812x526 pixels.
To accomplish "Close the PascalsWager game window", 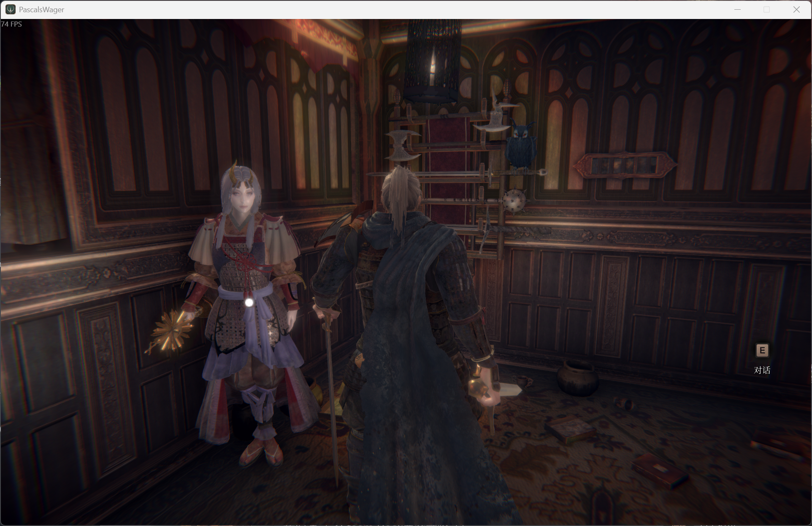I will click(x=796, y=9).
